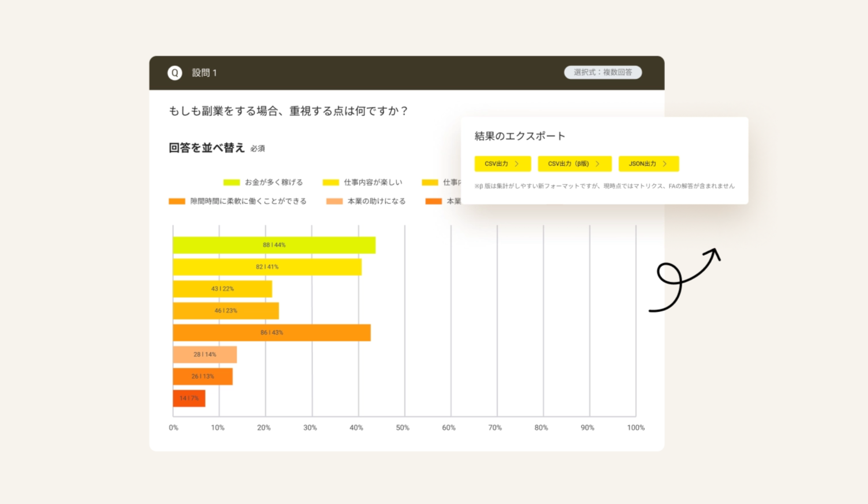This screenshot has height=504, width=868.
Task: Click the 選択式：複数回答 badge
Action: [602, 72]
